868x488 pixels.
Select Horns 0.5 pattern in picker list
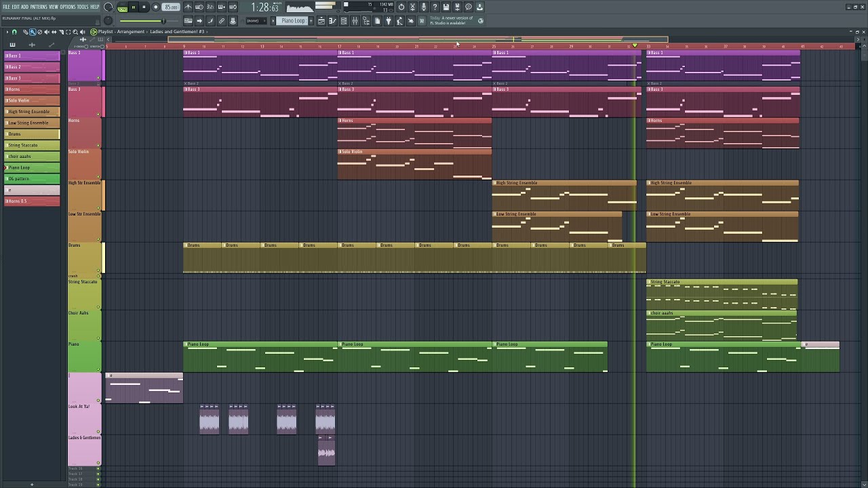32,201
